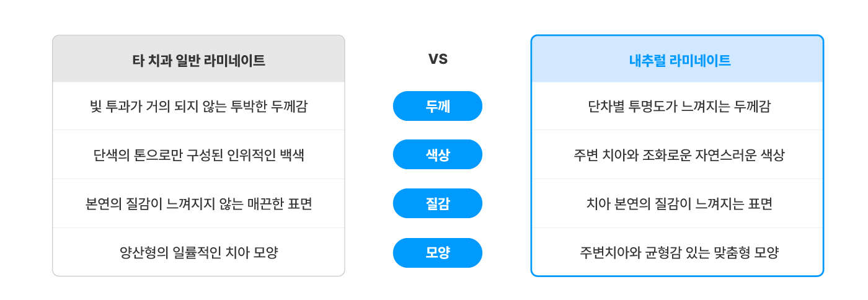
Task: Click row 빛 투과가 거의 되지 않는 투박한 두께감
Action: 198,106
